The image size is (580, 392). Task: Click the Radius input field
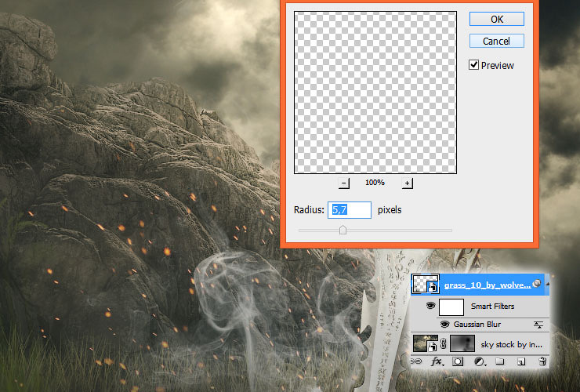(350, 210)
